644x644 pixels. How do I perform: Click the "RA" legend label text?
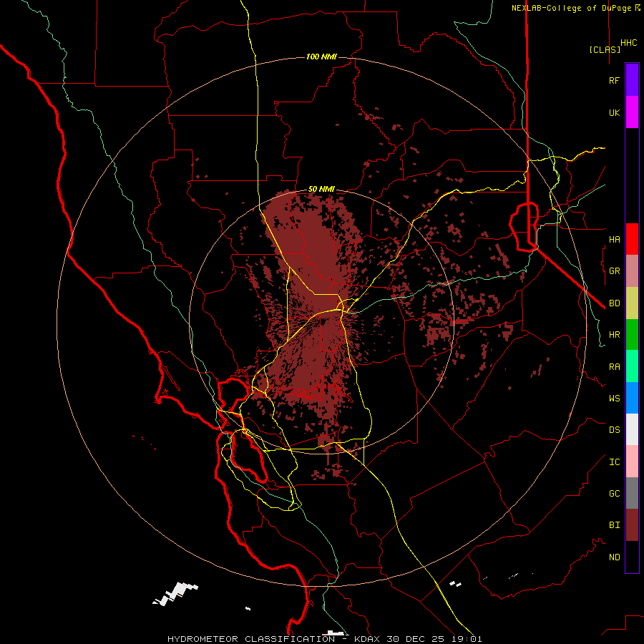[x=614, y=366]
